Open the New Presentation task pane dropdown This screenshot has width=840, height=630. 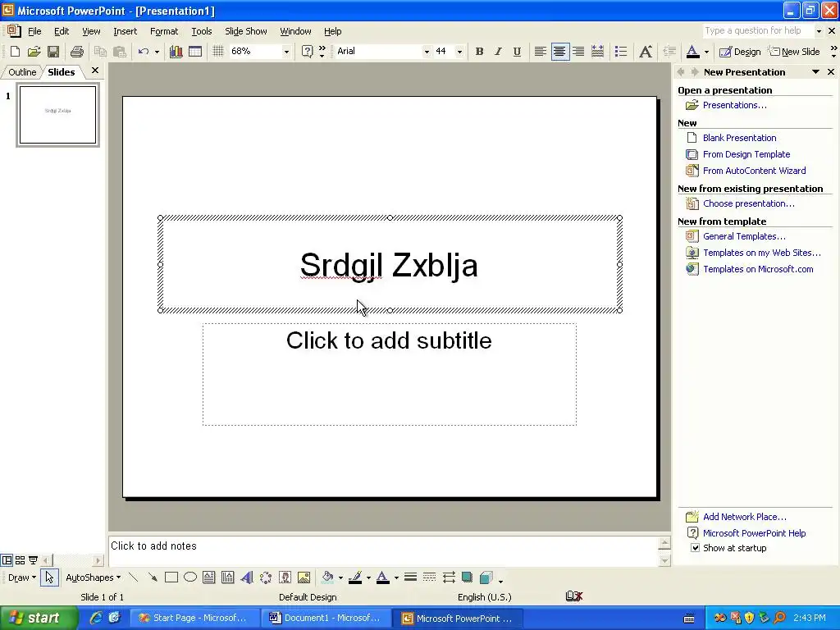click(815, 72)
